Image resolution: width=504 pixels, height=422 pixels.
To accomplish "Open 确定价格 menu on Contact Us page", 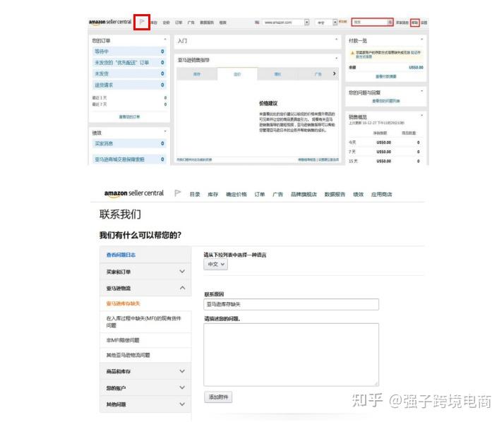I will pyautogui.click(x=236, y=194).
